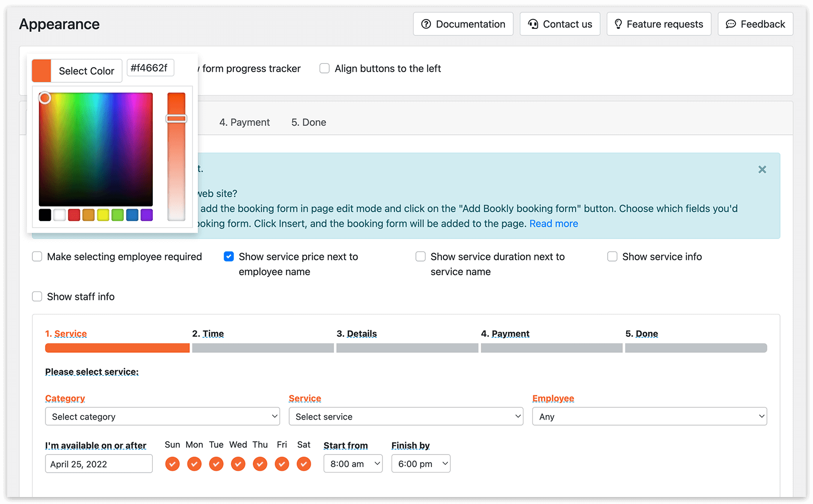This screenshot has width=813, height=504.
Task: Click the Start from label
Action: tap(346, 445)
